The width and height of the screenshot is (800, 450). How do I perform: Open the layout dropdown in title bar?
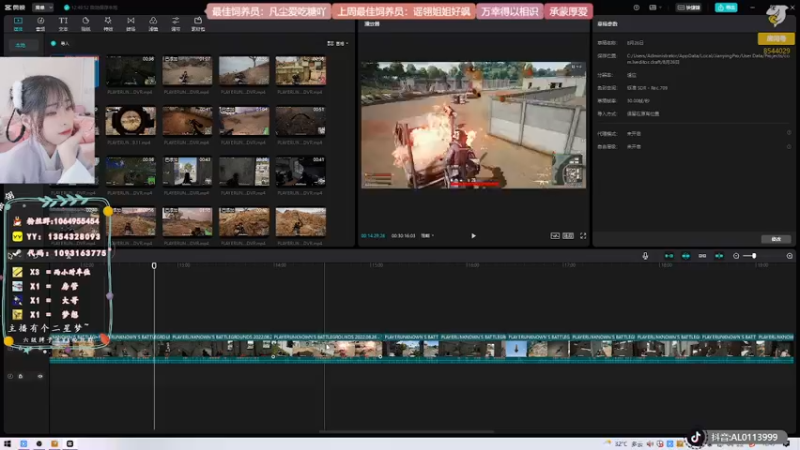tap(655, 8)
